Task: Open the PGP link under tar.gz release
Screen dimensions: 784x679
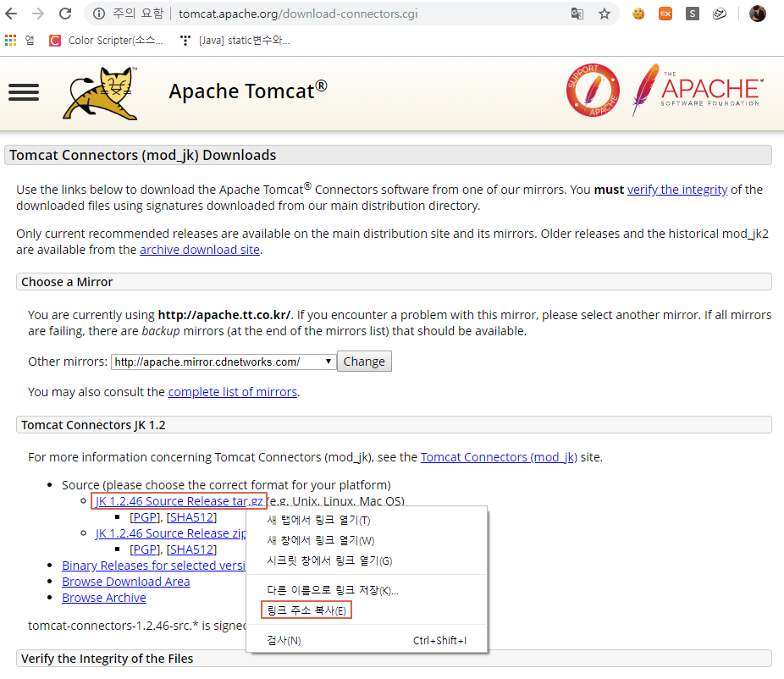Action: pos(146,517)
